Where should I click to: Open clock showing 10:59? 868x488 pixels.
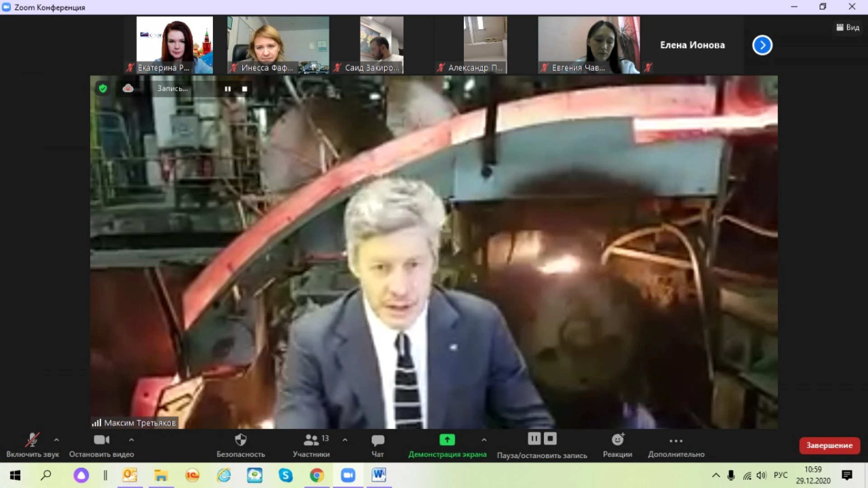pyautogui.click(x=813, y=475)
